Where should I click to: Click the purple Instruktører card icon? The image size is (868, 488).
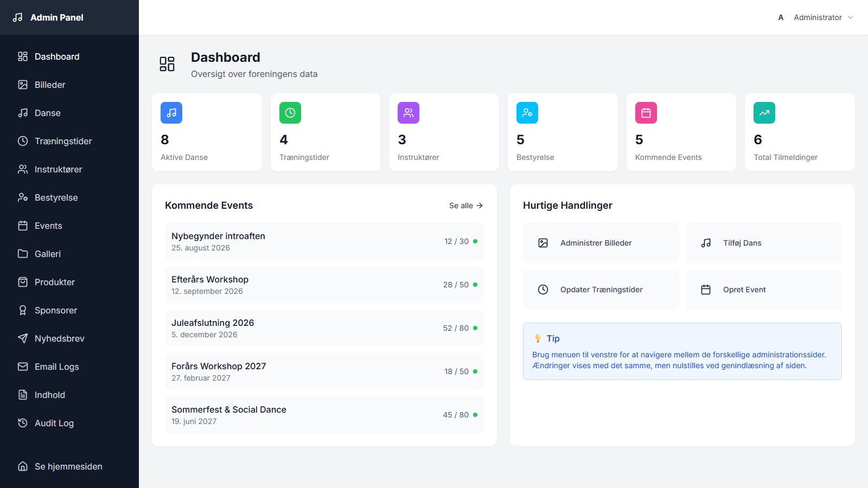[409, 113]
